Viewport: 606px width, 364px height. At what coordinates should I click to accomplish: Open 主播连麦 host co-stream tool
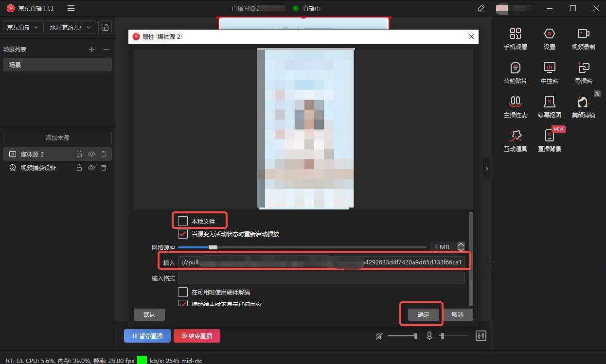tap(516, 107)
